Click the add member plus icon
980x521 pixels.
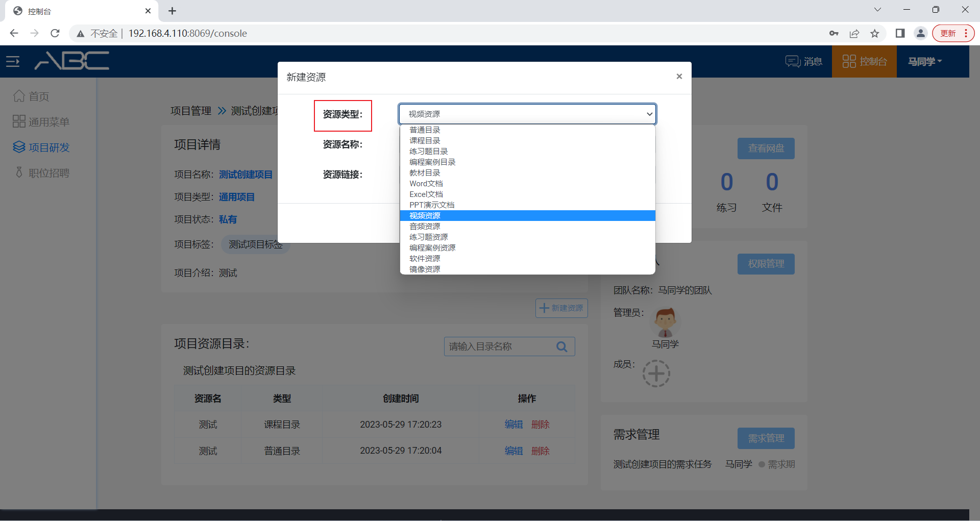(656, 374)
